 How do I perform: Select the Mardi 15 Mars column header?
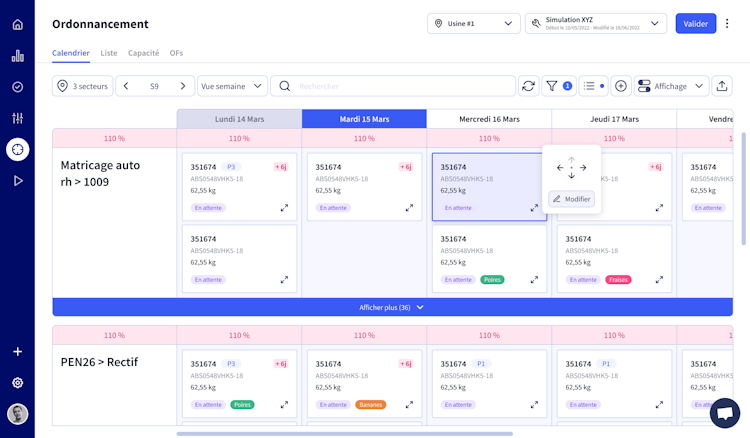(364, 119)
